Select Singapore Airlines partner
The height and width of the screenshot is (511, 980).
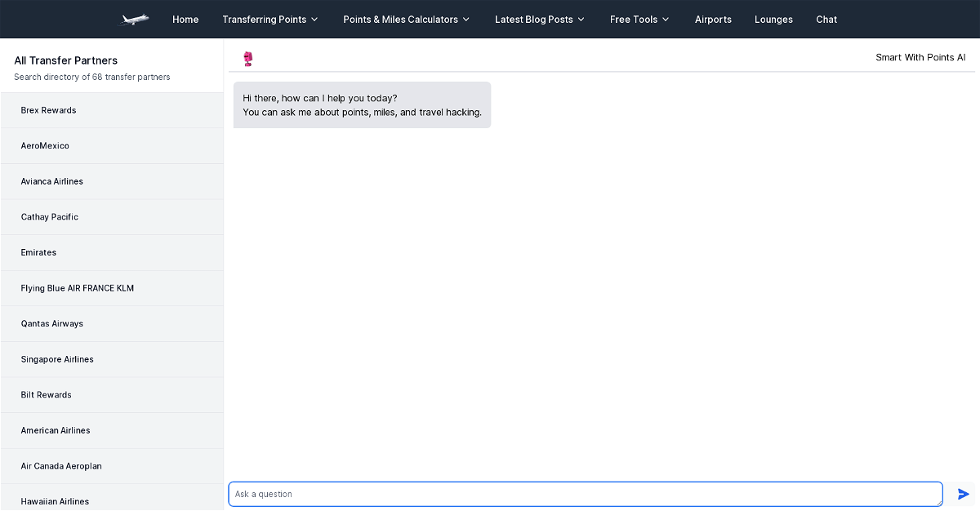[112, 359]
